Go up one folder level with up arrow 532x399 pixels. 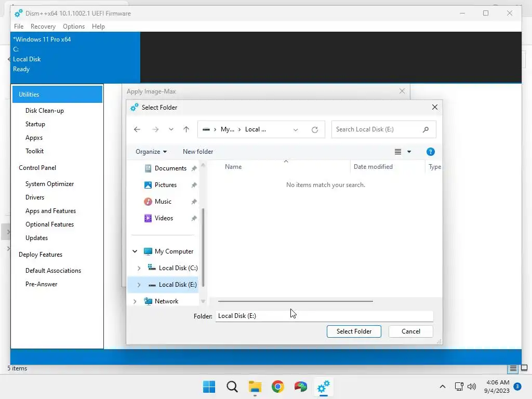click(x=187, y=129)
